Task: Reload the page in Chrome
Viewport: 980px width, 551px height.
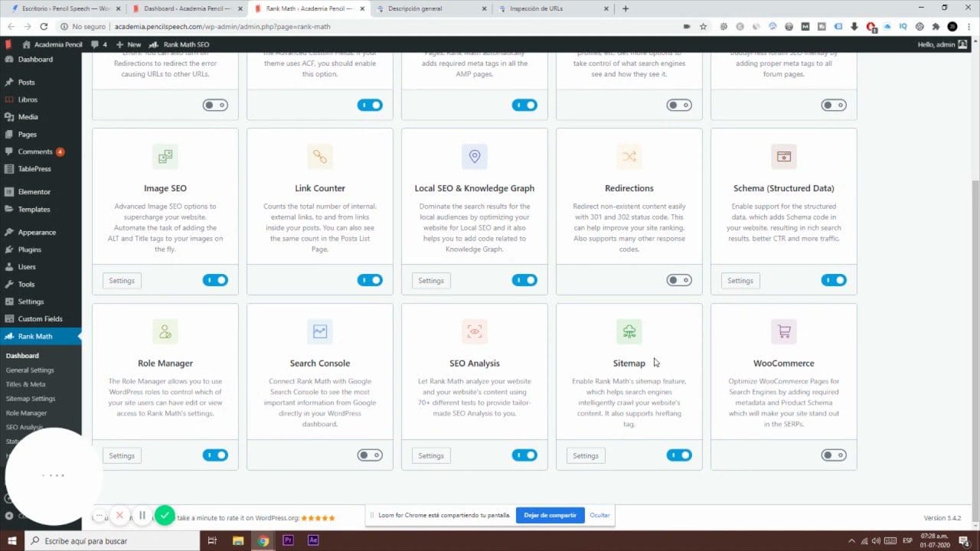Action: coord(44,26)
